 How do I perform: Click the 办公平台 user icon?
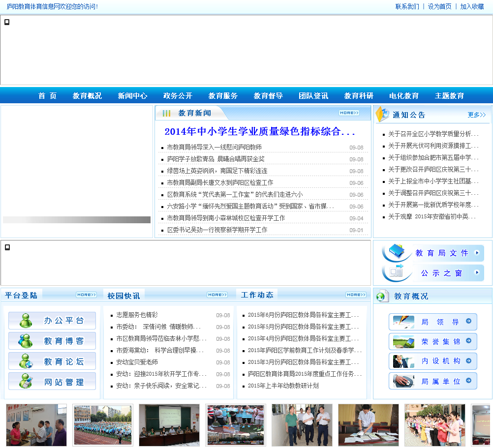(26, 321)
